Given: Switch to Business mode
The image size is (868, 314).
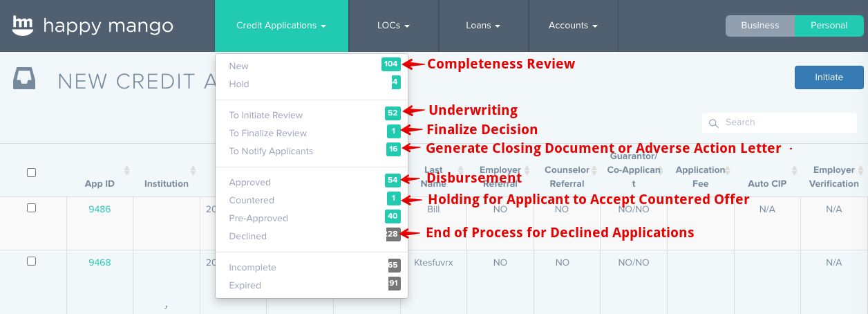Looking at the screenshot, I should pos(759,26).
